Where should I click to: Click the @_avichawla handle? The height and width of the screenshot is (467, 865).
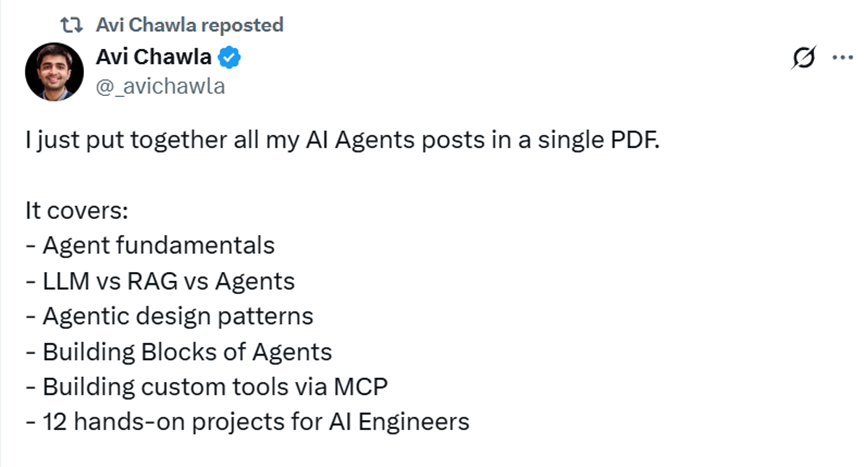tap(160, 86)
